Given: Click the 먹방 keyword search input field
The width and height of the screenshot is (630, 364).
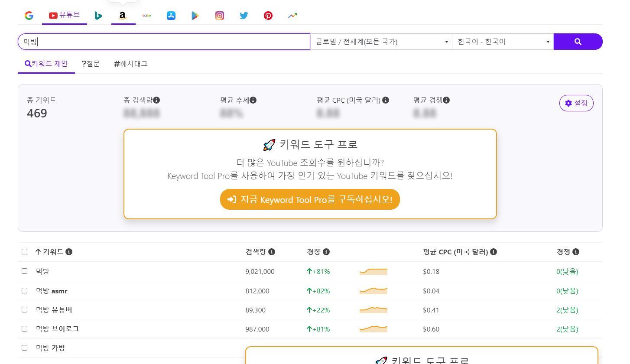Looking at the screenshot, I should 164,42.
